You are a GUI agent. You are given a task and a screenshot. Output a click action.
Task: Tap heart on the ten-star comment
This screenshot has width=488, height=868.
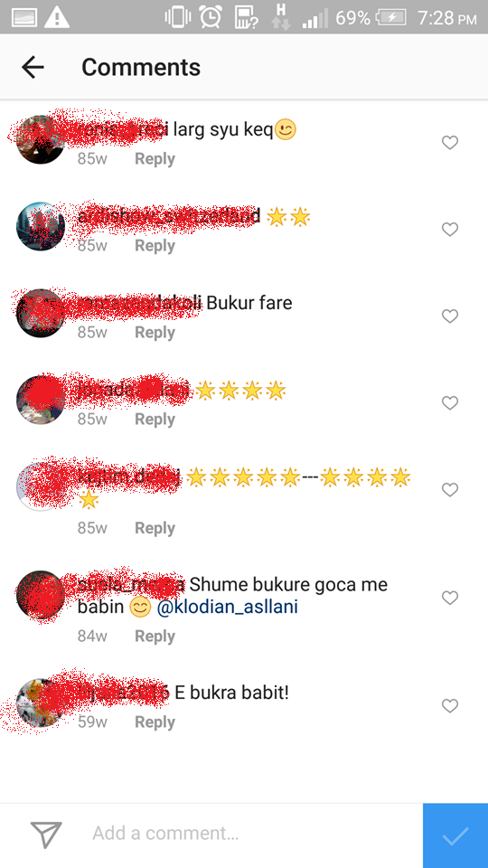coord(450,490)
